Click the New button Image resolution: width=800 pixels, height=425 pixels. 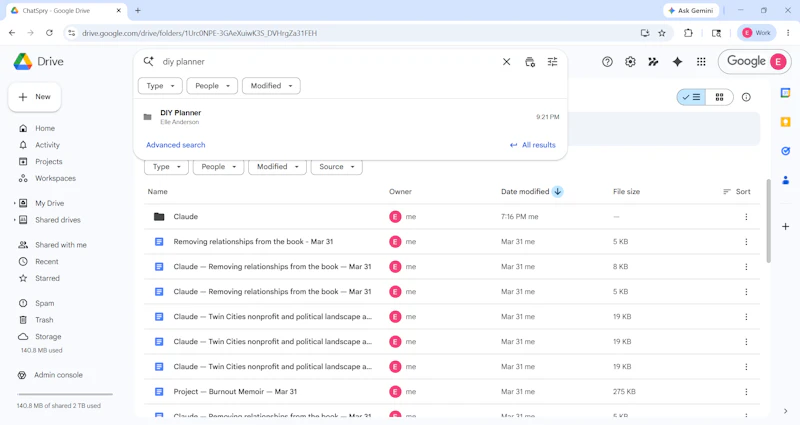[35, 97]
